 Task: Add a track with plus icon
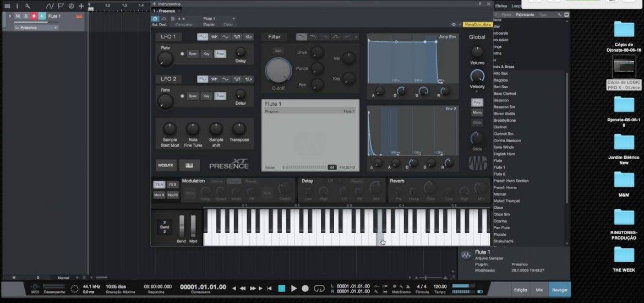81,6
